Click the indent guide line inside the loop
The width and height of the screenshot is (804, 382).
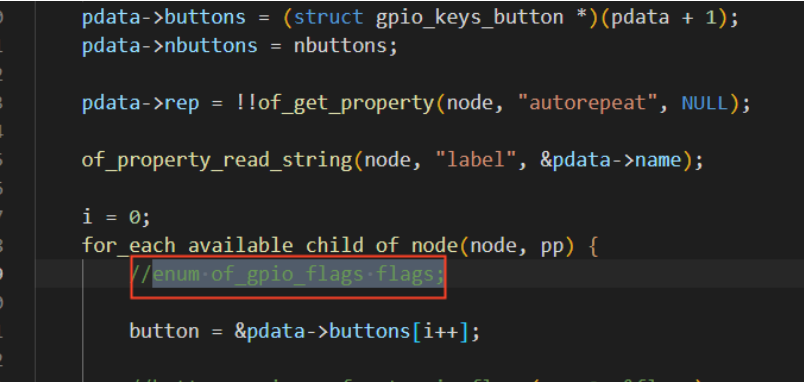pyautogui.click(x=83, y=318)
